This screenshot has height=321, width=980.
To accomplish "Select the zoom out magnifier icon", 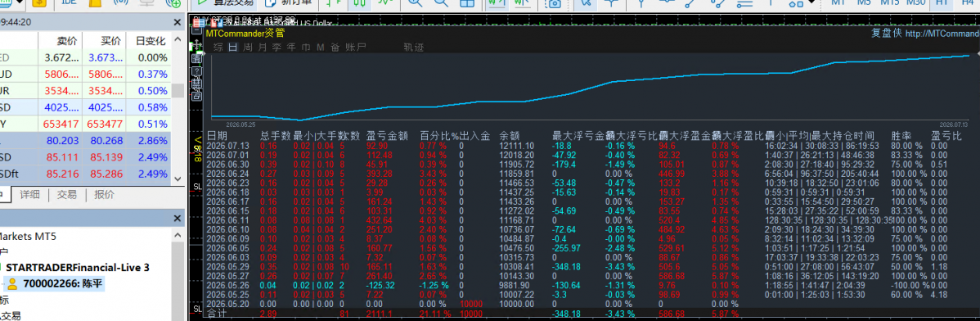I will [x=441, y=3].
